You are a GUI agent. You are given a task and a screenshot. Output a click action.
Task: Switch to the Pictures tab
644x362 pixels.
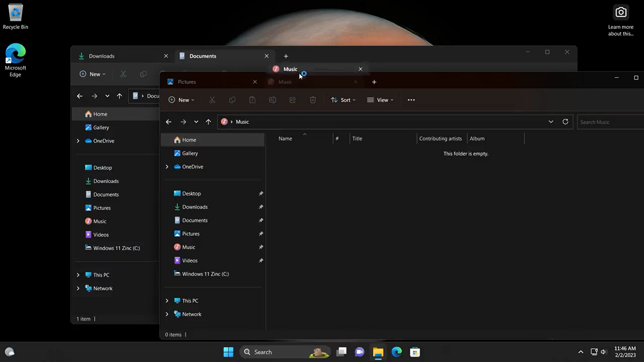(187, 81)
